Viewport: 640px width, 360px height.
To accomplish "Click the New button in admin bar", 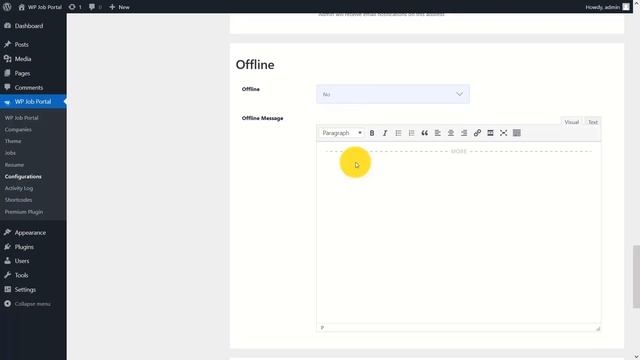I will click(119, 7).
